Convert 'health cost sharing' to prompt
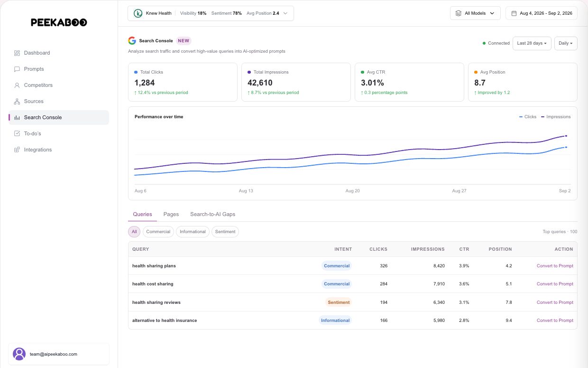Viewport: 588px width, 368px height. pyautogui.click(x=555, y=284)
